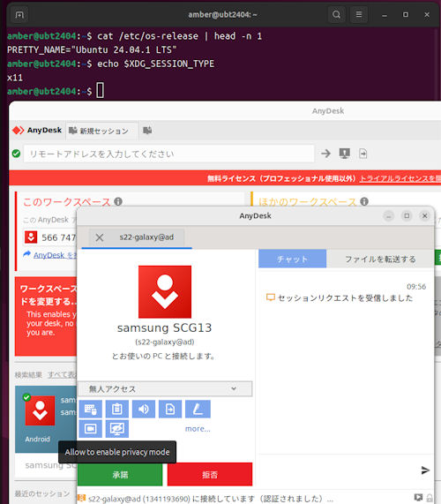Screen dimensions: 441x504
Task: Click the status bar monitor icon at bottom right
Action: [x=418, y=498]
